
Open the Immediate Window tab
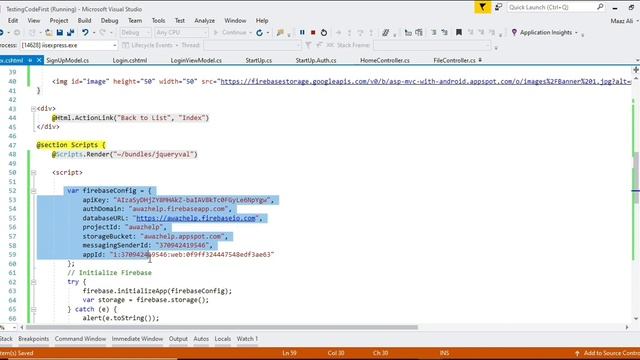(x=137, y=339)
